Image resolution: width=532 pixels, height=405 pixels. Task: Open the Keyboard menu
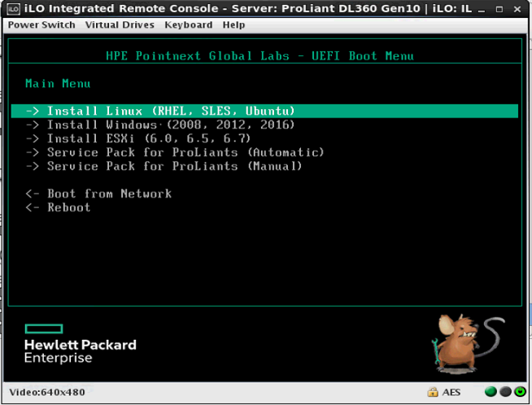click(188, 24)
